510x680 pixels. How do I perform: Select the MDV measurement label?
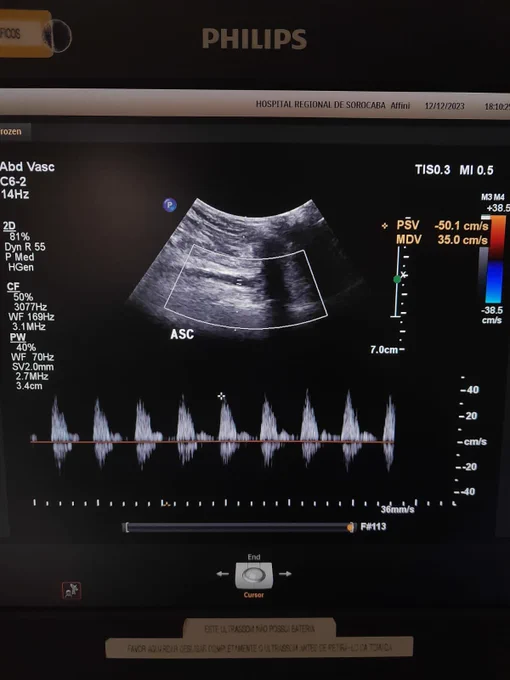(x=409, y=239)
